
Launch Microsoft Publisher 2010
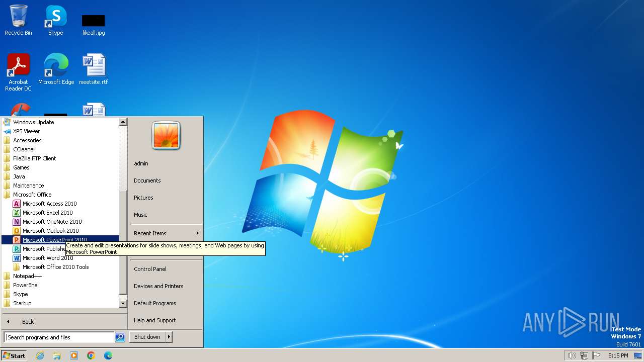pyautogui.click(x=39, y=249)
